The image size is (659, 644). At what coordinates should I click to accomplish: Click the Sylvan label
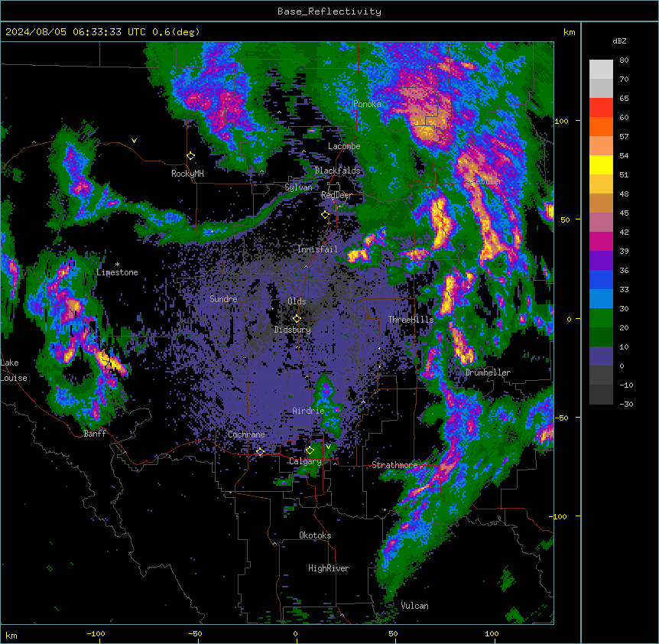[298, 187]
